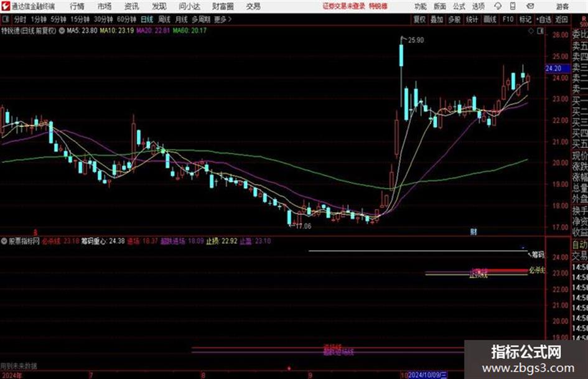Click the 筹码重心: 24.38 indicator value
The width and height of the screenshot is (588, 379).
click(103, 241)
